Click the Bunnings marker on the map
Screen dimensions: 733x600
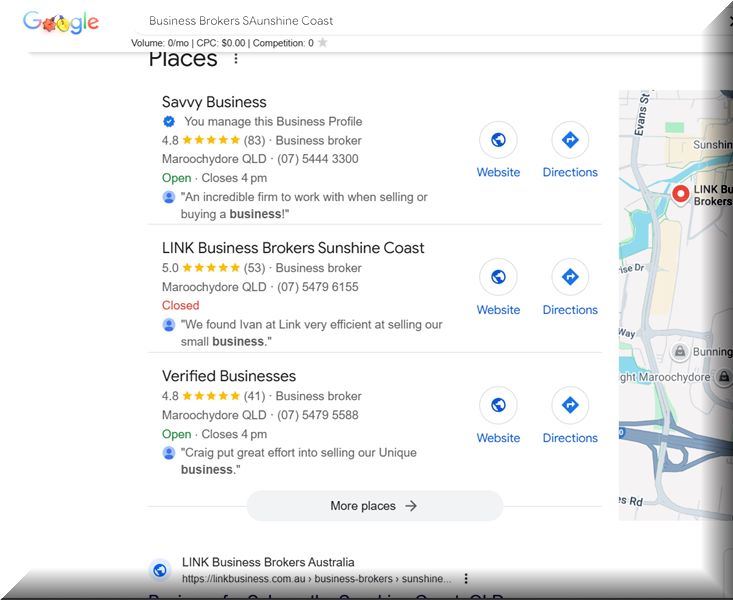[x=680, y=352]
